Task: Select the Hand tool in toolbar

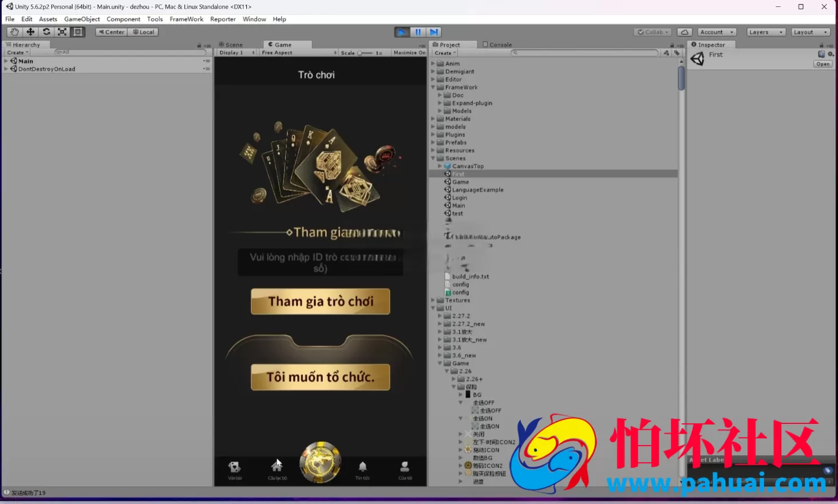Action: (x=14, y=32)
